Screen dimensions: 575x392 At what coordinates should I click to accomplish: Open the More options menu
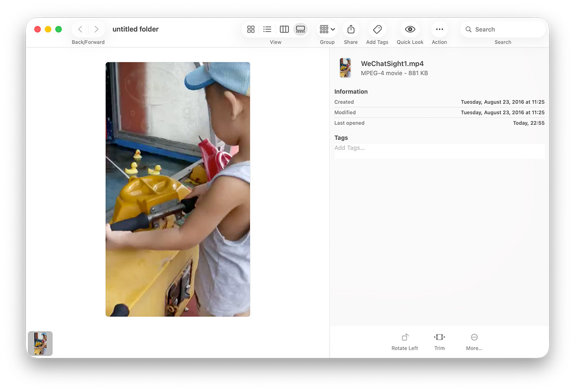(x=474, y=337)
